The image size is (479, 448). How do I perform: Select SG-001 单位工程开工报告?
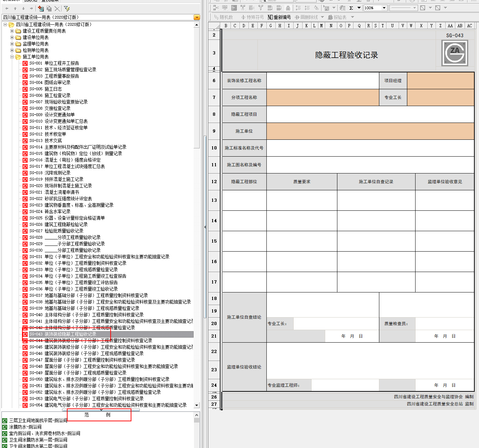click(x=54, y=63)
